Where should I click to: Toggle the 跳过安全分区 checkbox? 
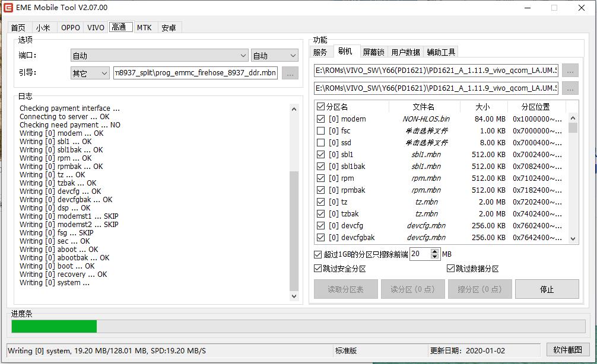click(x=318, y=269)
